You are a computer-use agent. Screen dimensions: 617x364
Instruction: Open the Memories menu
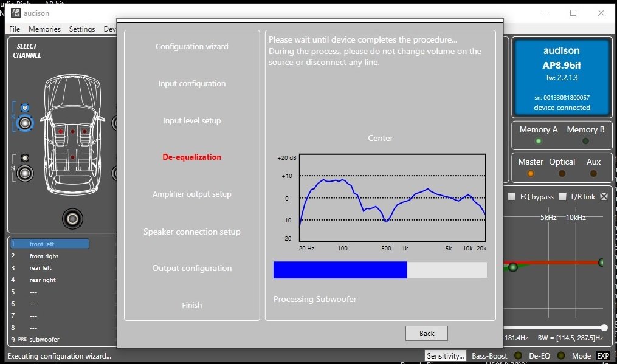tap(44, 29)
